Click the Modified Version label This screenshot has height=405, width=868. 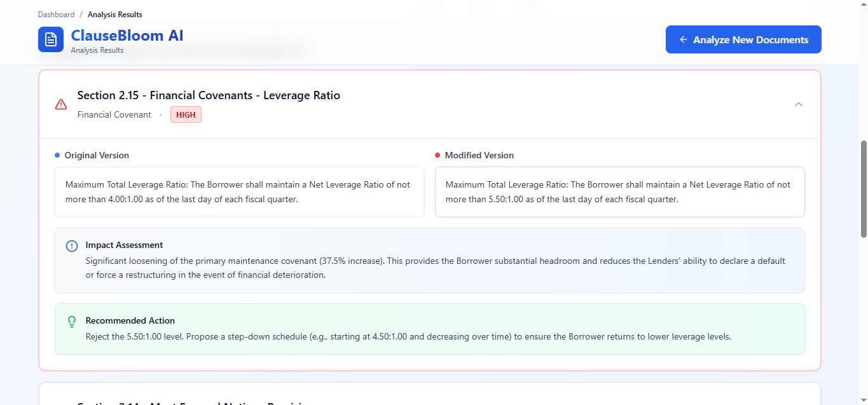click(479, 155)
